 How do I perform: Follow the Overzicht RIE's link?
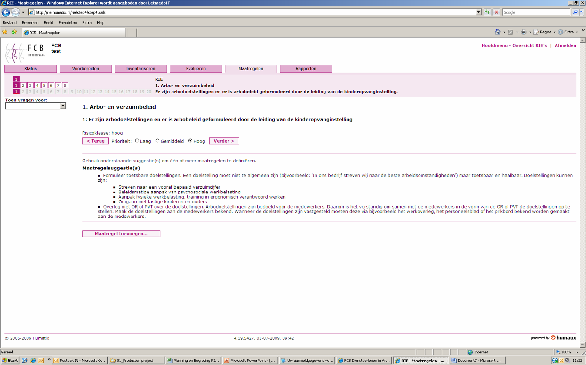click(x=530, y=46)
